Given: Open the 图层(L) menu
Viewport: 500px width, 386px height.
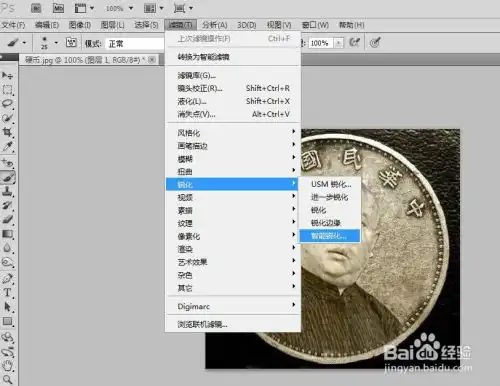Looking at the screenshot, I should pos(113,25).
